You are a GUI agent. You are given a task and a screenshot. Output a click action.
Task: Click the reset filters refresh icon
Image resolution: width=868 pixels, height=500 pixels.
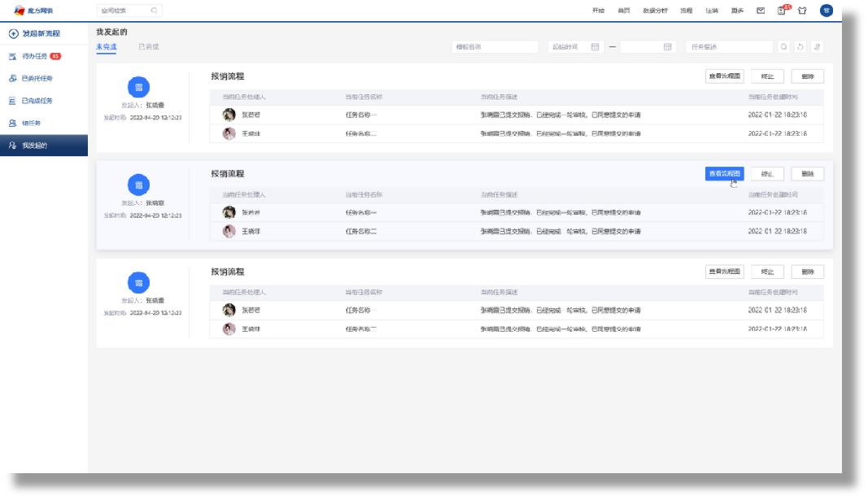coord(800,47)
